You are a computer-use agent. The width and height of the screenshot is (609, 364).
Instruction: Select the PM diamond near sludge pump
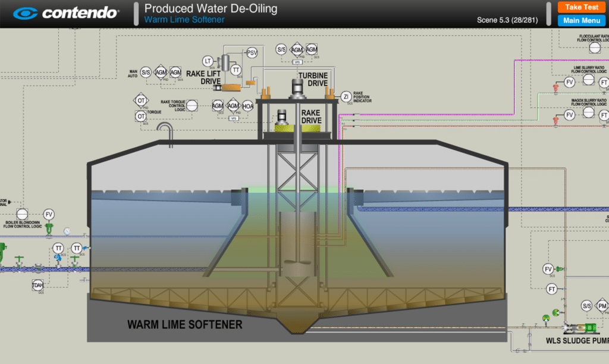[x=602, y=306]
